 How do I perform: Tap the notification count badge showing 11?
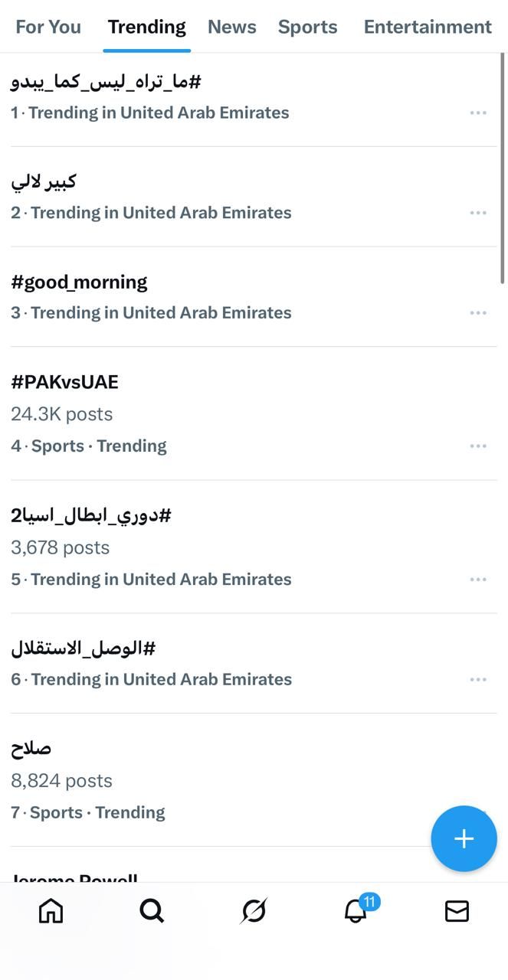tap(369, 903)
